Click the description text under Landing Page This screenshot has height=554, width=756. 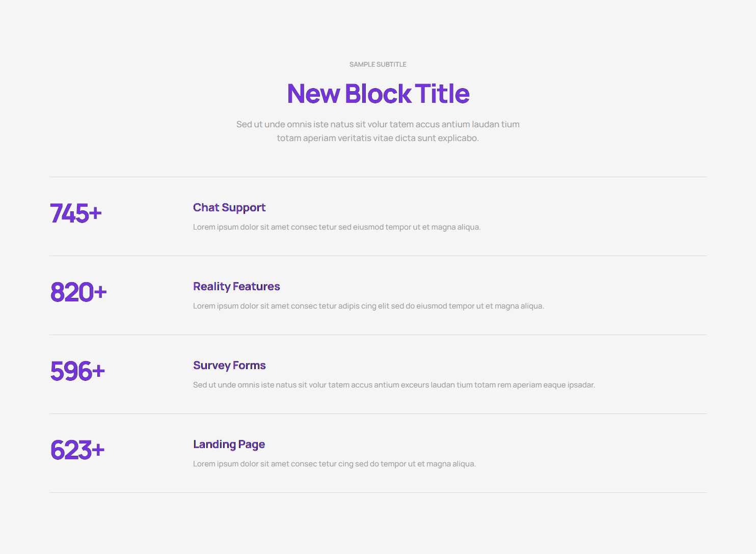[334, 464]
